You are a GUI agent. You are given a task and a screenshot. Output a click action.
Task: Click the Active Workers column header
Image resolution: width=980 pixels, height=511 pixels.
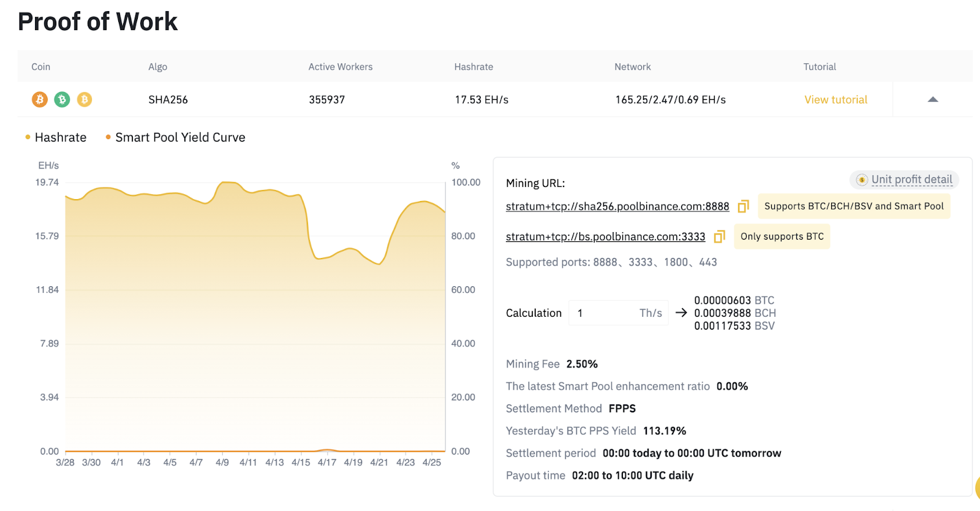tap(340, 67)
